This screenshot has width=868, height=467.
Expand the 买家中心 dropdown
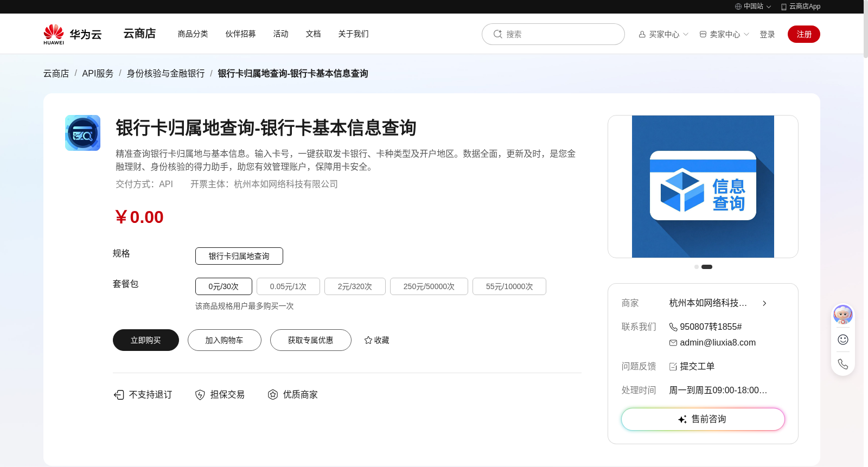coord(686,34)
